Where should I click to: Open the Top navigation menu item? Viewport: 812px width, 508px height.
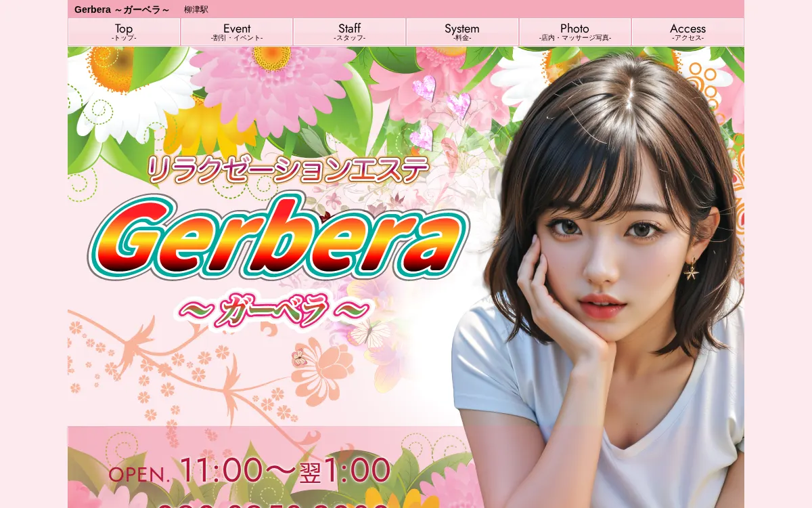click(x=124, y=32)
